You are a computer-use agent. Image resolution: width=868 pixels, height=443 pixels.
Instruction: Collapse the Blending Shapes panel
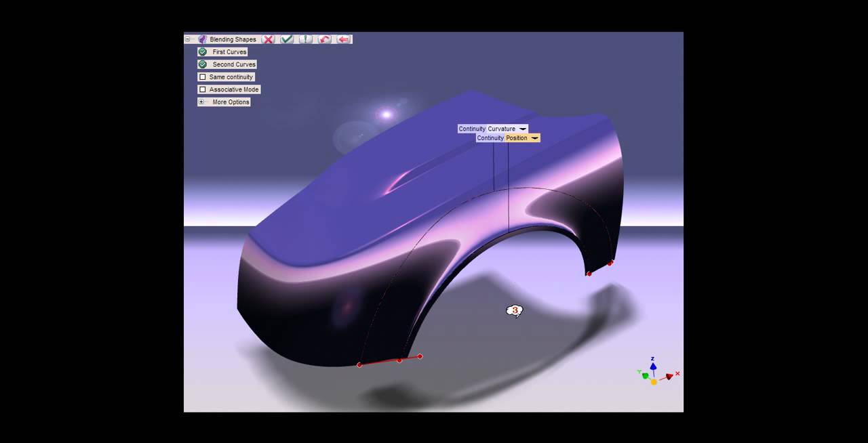[x=188, y=39]
